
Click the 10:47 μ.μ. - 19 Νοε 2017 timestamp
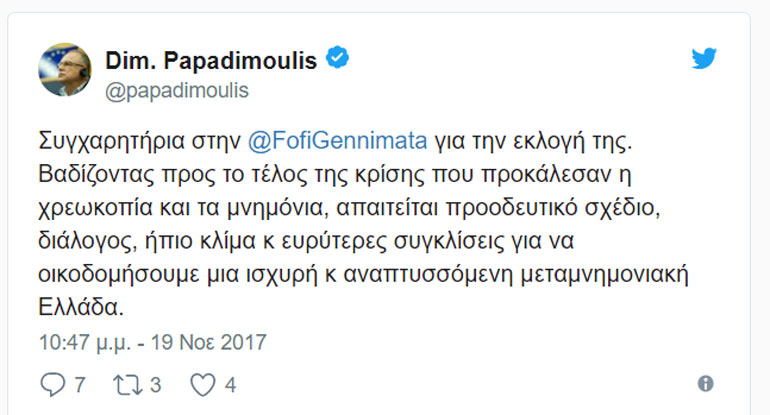(153, 342)
